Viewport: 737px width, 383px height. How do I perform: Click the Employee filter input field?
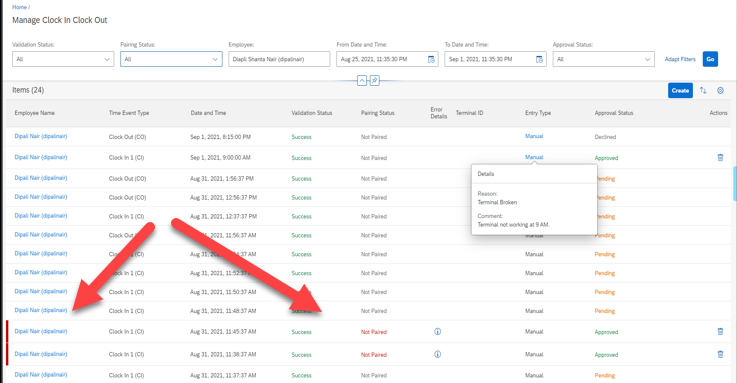click(x=279, y=59)
